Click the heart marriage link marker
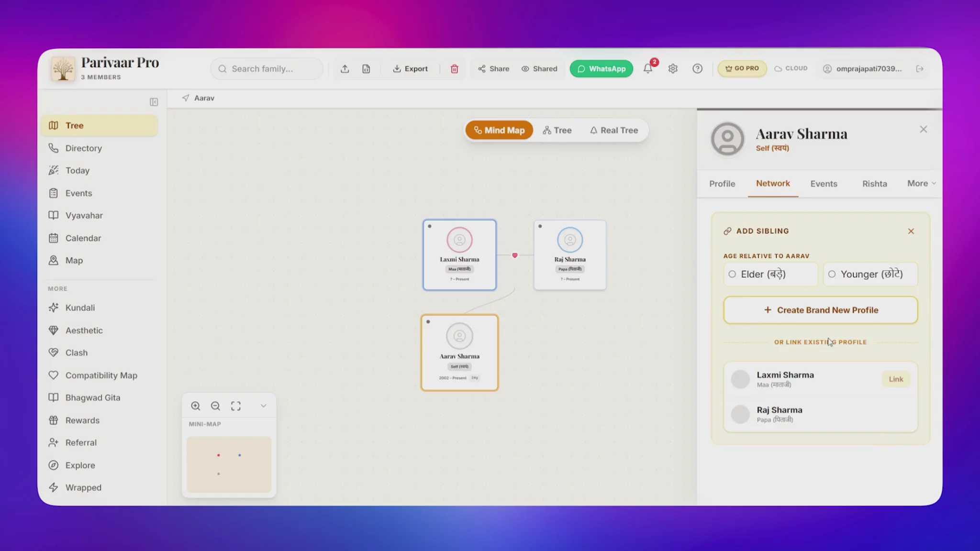This screenshot has height=551, width=980. pos(515,255)
